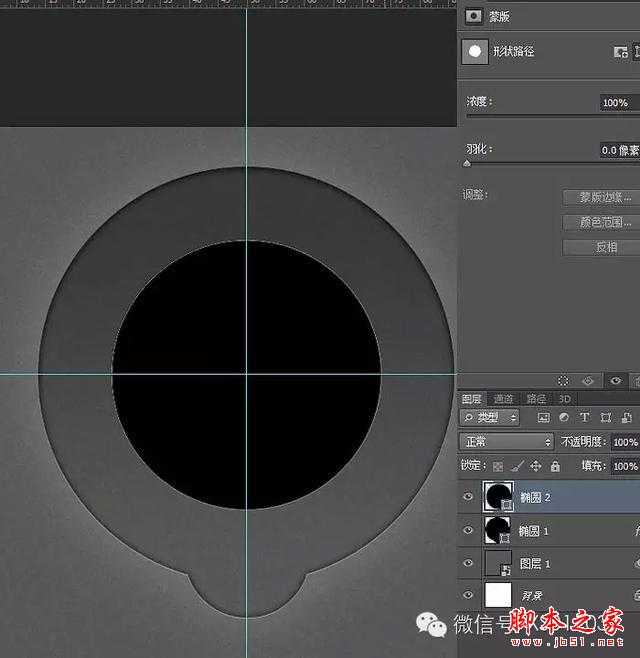
Task: Click the lock position icon
Action: point(535,466)
